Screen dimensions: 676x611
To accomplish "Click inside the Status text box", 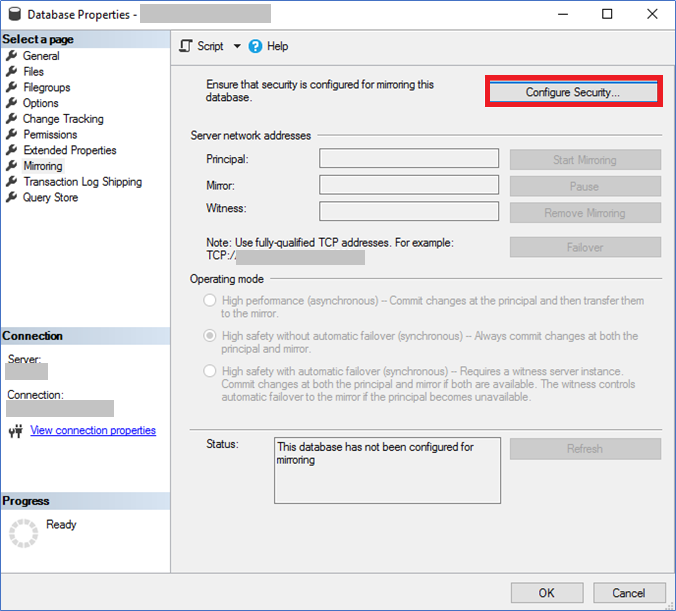I will [387, 470].
